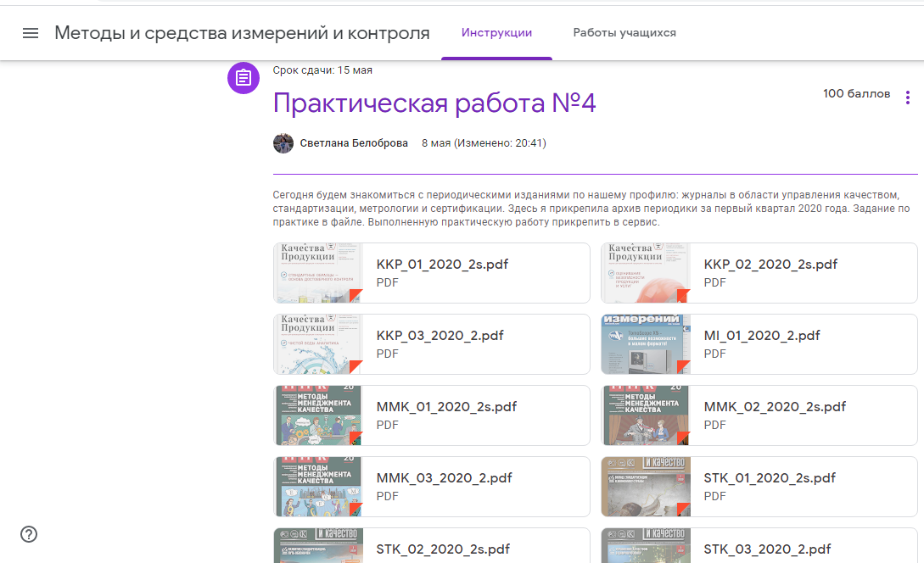Viewport: 924px width, 563px height.
Task: Click the KKP_03_2020_2.pdf cover thumbnail
Action: tap(319, 344)
